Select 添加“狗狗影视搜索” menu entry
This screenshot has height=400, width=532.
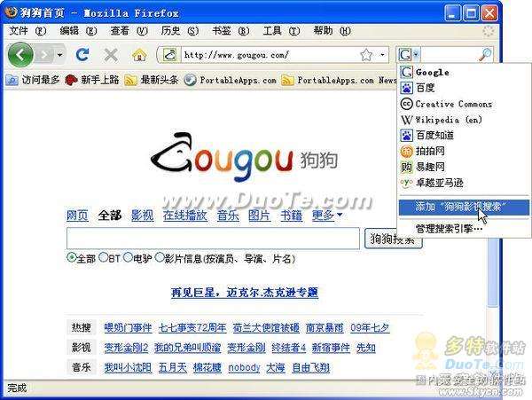click(464, 207)
